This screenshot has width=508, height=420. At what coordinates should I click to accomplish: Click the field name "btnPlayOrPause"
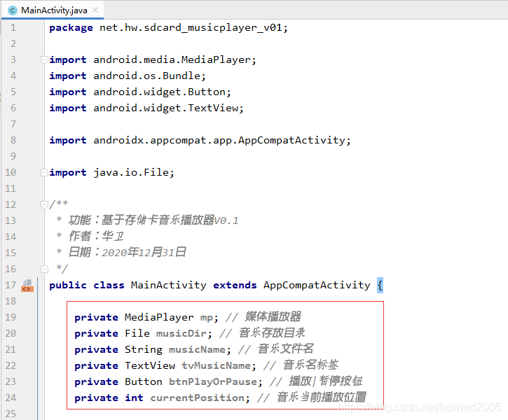(213, 381)
